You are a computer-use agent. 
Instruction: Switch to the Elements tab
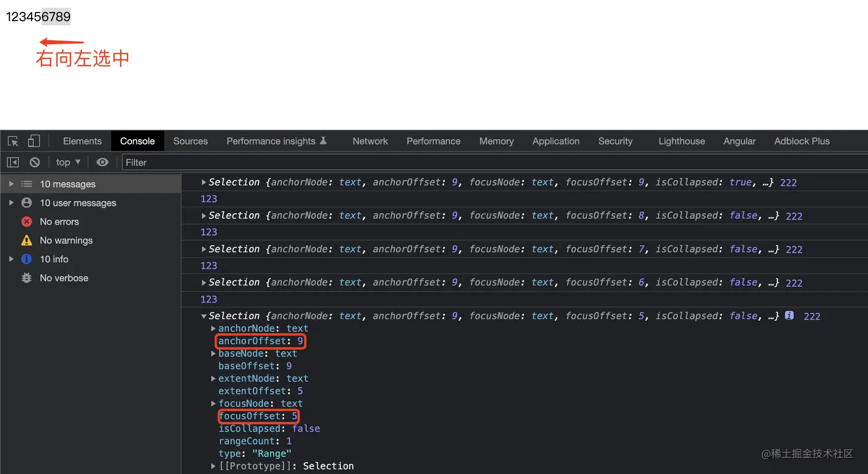(x=82, y=141)
